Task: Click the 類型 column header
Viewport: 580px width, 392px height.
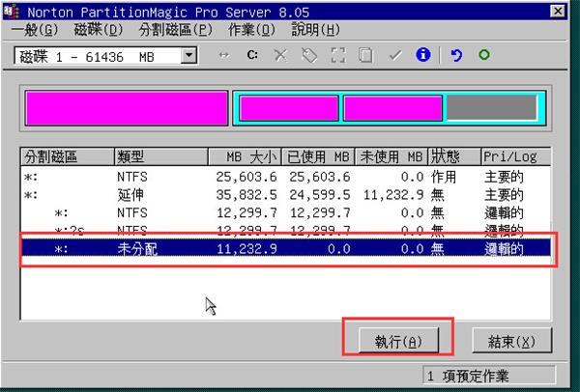Action: 161,157
